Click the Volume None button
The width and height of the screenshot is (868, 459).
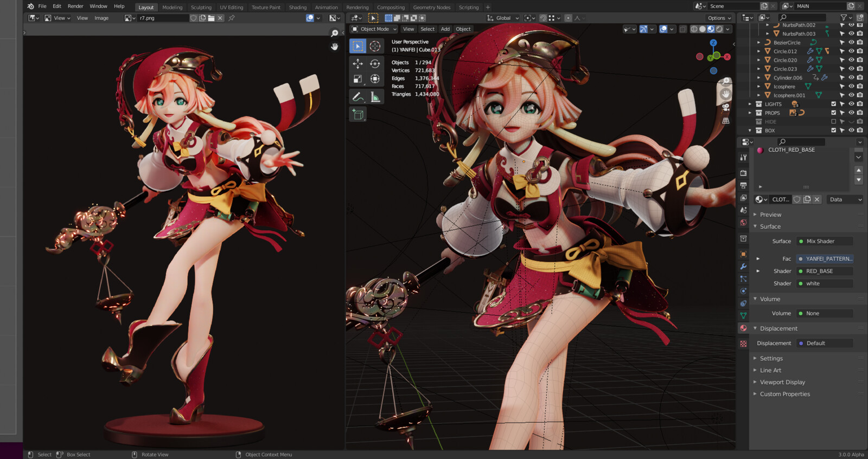pyautogui.click(x=825, y=313)
